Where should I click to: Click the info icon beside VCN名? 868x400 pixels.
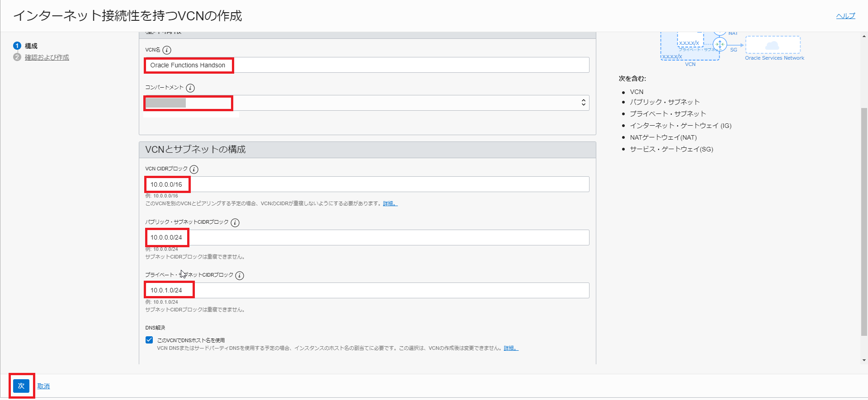pyautogui.click(x=167, y=50)
